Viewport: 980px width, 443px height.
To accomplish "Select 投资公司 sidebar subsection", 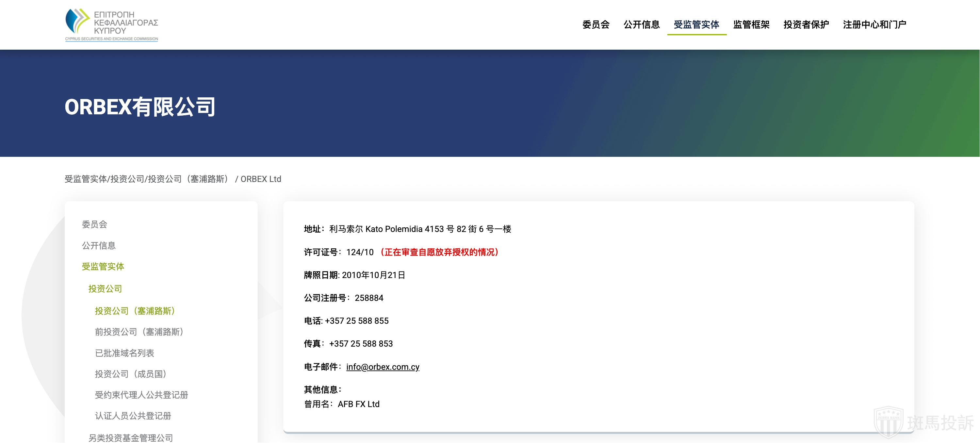I will (x=105, y=289).
